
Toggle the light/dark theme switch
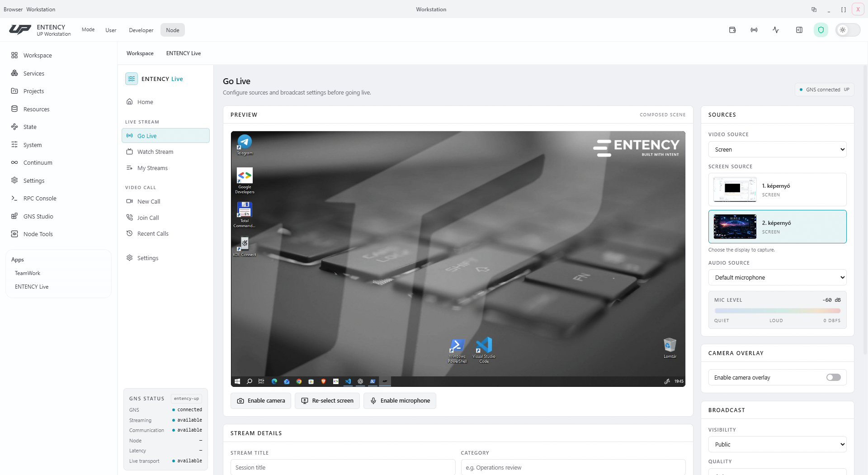tap(848, 30)
